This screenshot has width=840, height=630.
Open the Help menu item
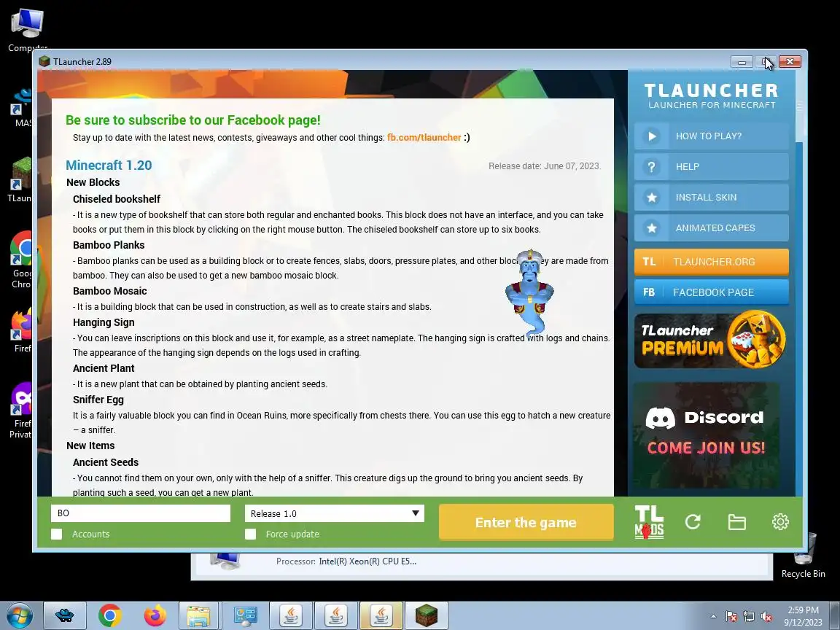[712, 166]
